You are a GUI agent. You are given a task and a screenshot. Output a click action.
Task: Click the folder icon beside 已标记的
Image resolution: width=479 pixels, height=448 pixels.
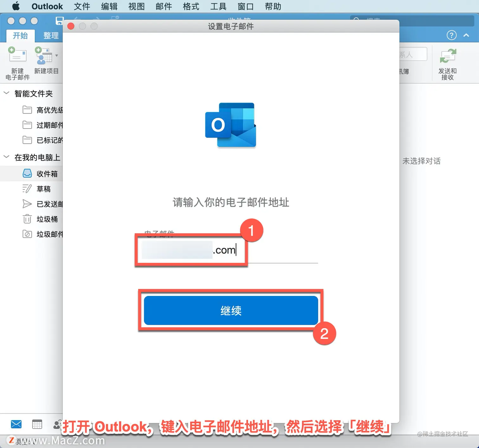pyautogui.click(x=27, y=140)
